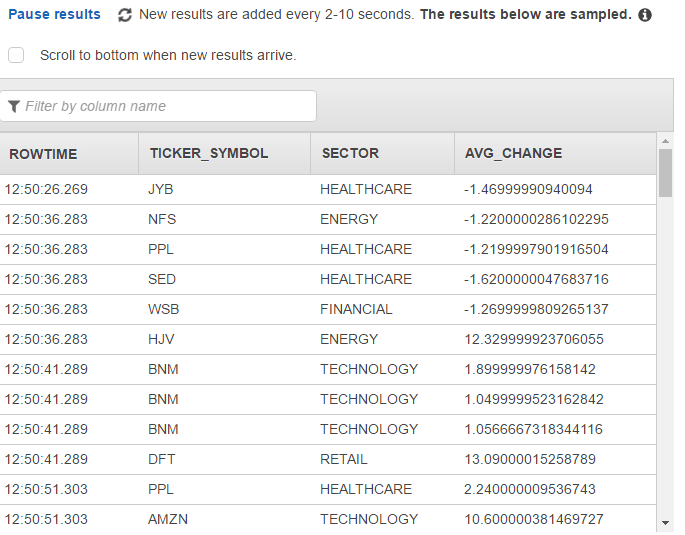Select the SECTOR column header
Viewport: 685px width, 535px height.
(x=383, y=154)
